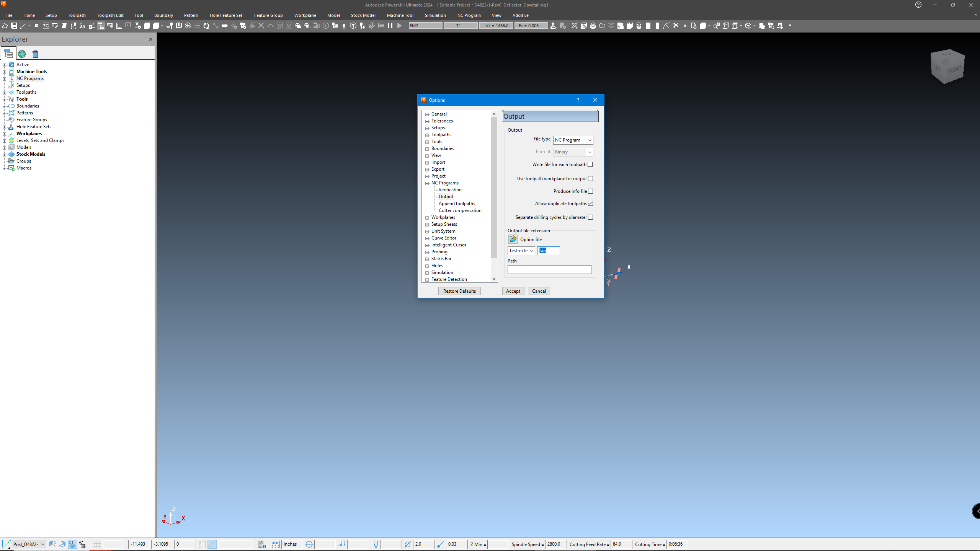Open the Toolpath Edit menu

point(110,15)
